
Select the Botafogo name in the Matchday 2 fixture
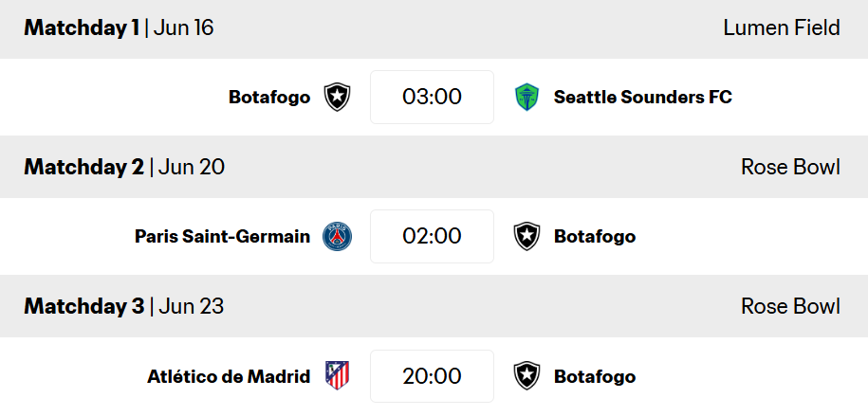click(x=595, y=236)
